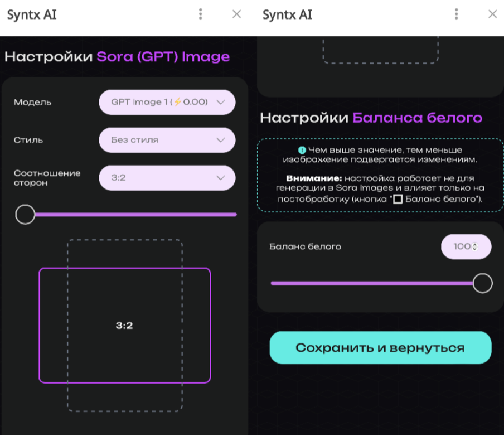Open the Модель dropdown showing GPT Image 1
The height and width of the screenshot is (436, 504).
(x=167, y=102)
